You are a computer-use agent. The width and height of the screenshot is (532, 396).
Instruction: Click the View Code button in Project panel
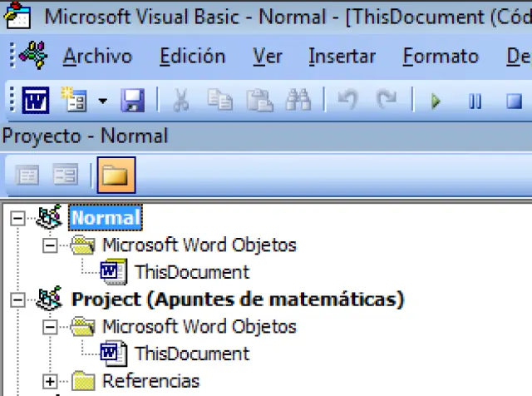pos(28,175)
